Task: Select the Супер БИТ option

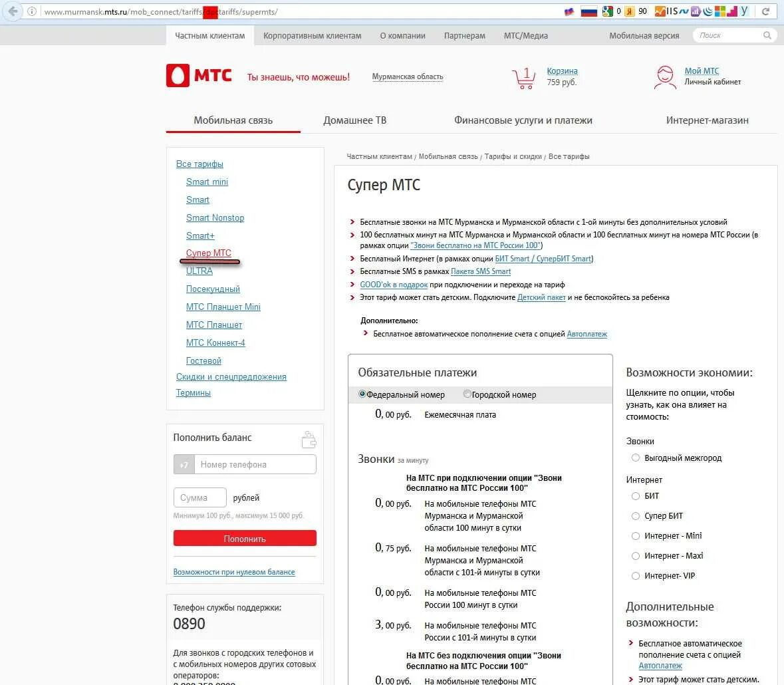Action: pos(636,516)
